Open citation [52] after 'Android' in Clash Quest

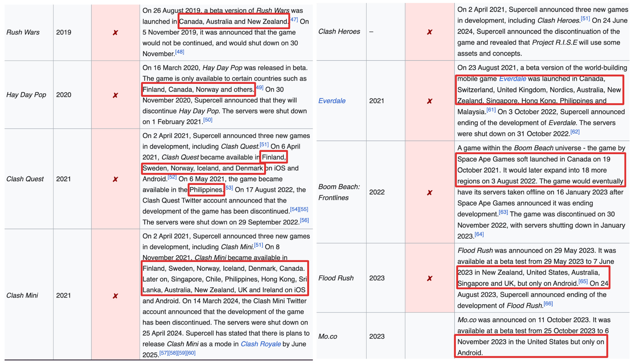(x=172, y=177)
